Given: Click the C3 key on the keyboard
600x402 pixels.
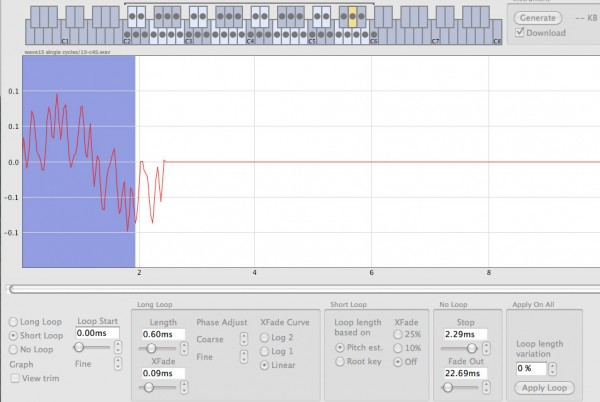Looking at the screenshot, I should [188, 39].
